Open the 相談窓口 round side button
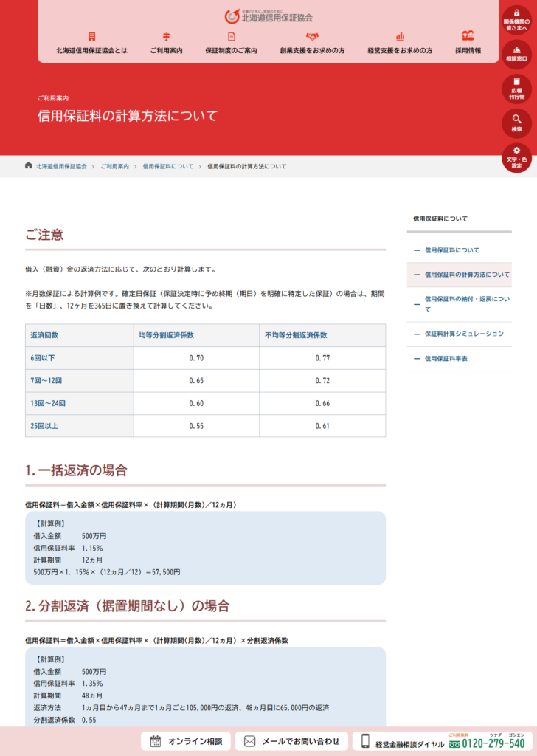Screen dimensions: 537x756 [x=516, y=54]
